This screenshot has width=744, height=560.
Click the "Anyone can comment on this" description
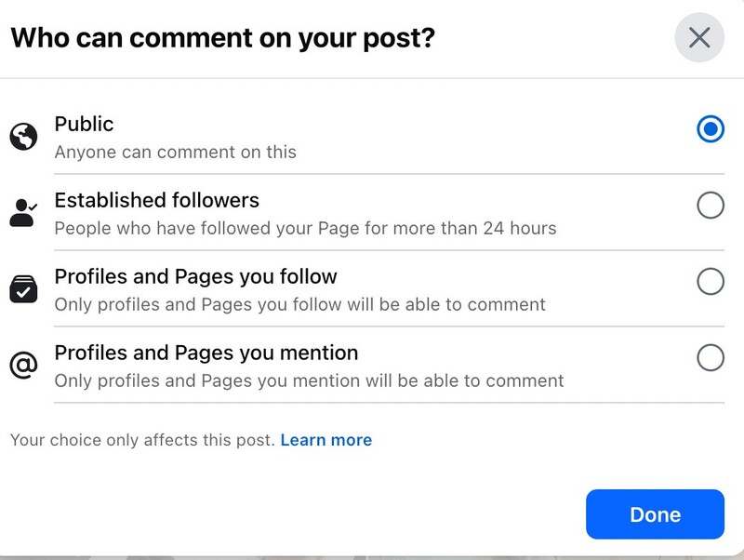[x=176, y=152]
